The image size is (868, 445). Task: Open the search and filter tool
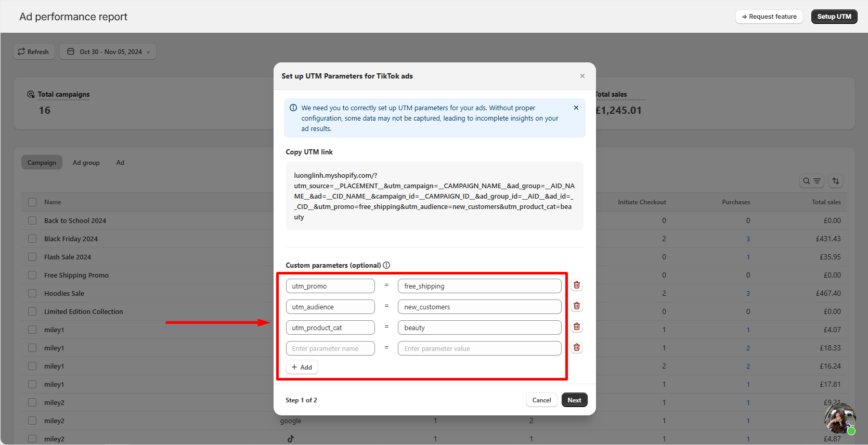pos(811,181)
